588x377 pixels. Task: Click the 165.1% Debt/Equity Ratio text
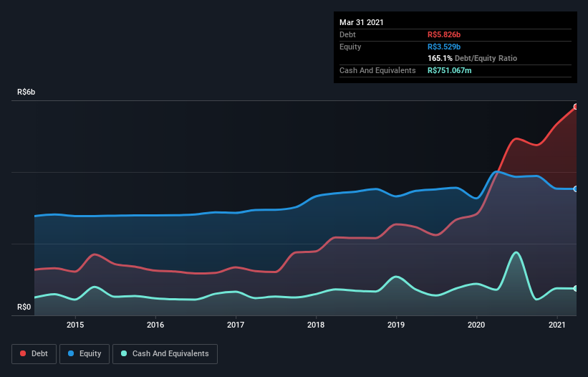[x=472, y=58]
